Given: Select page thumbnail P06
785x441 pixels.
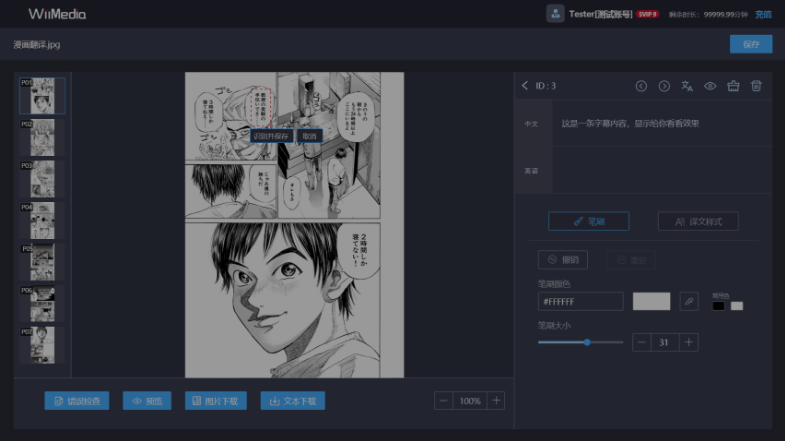Looking at the screenshot, I should (42, 303).
